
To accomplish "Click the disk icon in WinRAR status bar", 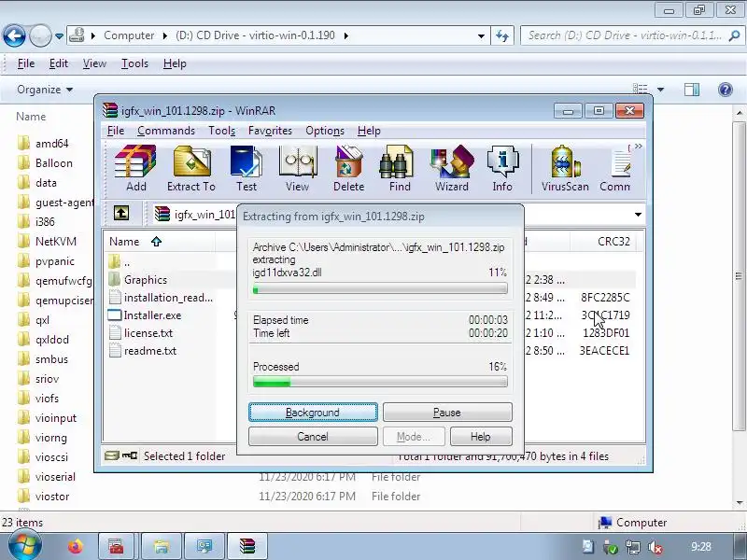I will (x=111, y=455).
